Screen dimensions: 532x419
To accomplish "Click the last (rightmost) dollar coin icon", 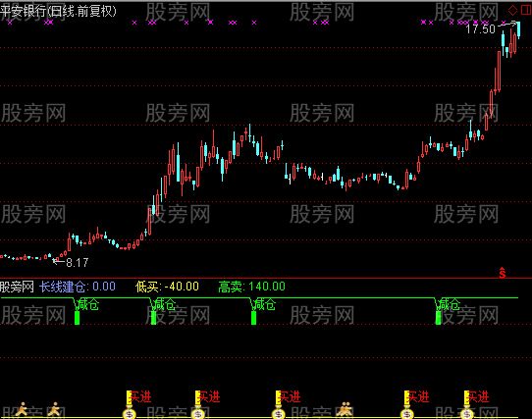I will pyautogui.click(x=467, y=414).
